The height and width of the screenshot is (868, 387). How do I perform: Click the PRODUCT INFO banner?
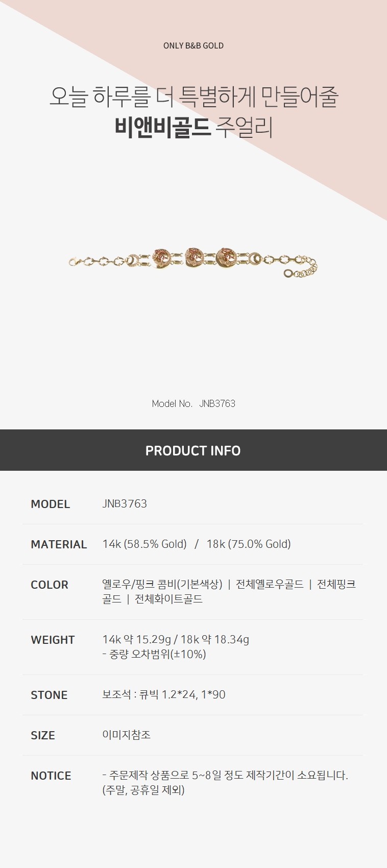(x=193, y=450)
